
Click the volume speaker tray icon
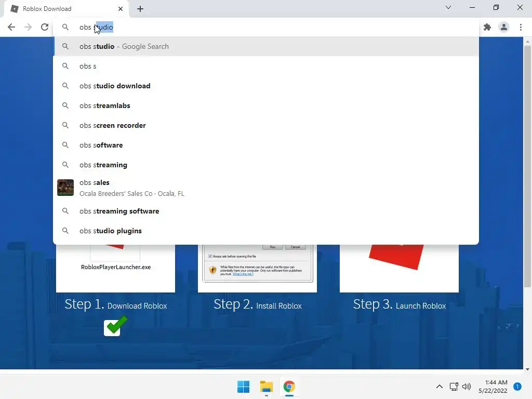467,387
